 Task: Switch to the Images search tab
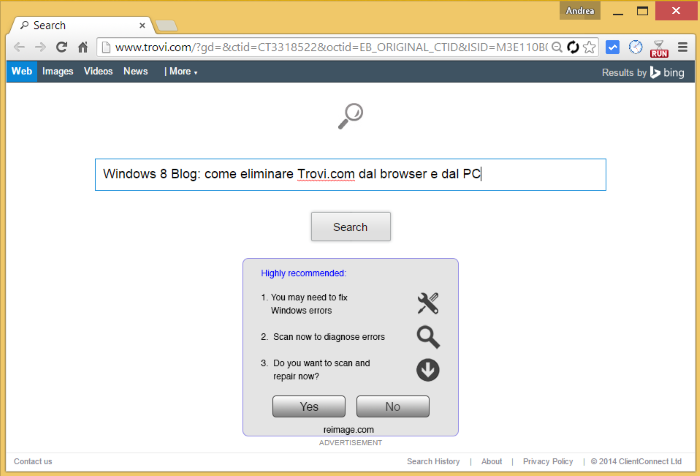tap(58, 72)
